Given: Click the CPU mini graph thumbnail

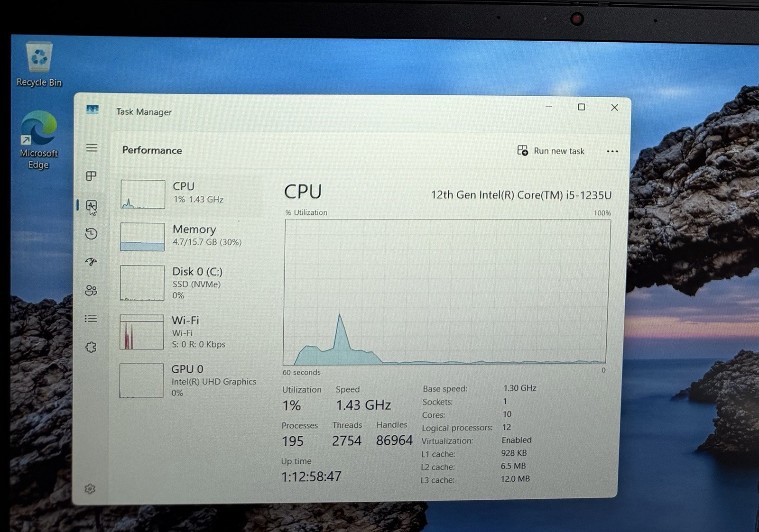Looking at the screenshot, I should point(143,194).
